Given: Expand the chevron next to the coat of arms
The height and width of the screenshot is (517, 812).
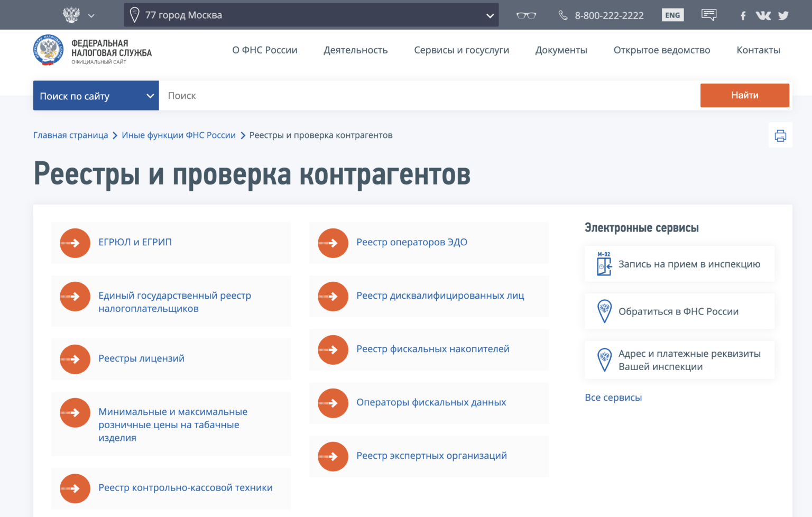Looking at the screenshot, I should point(91,16).
